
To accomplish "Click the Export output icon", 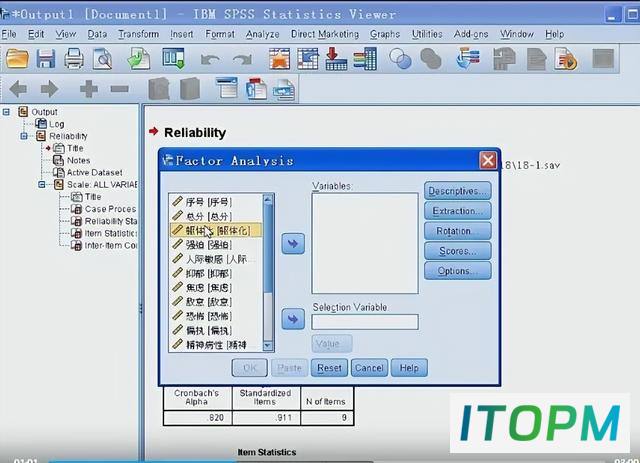I will (138, 58).
